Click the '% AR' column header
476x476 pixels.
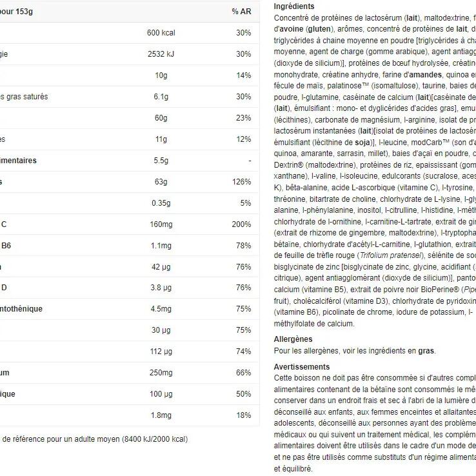241,12
